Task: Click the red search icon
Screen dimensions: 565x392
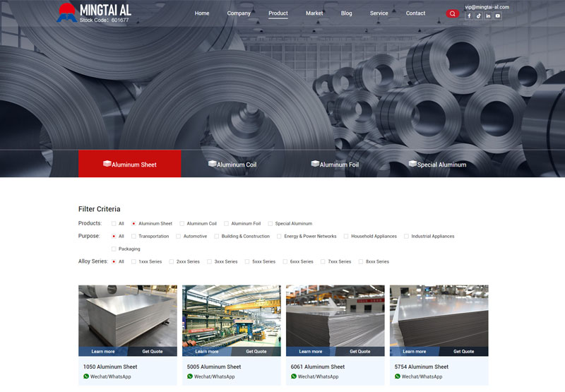Action: [452, 13]
